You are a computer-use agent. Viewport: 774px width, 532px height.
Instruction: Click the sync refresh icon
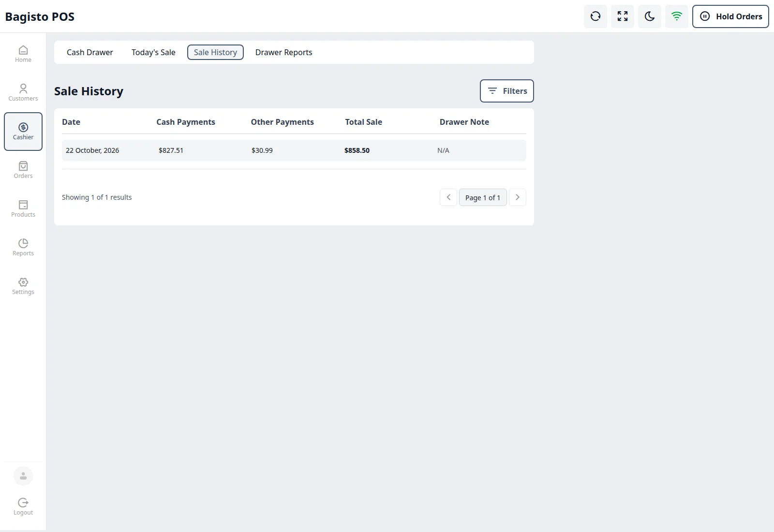click(595, 16)
